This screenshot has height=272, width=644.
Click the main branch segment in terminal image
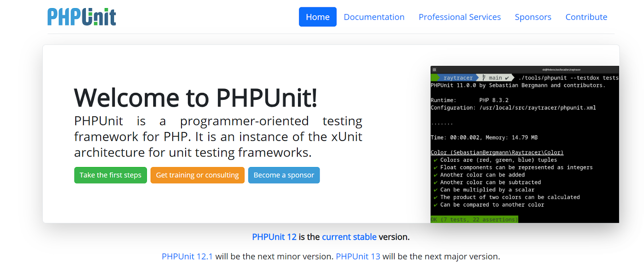coord(495,78)
